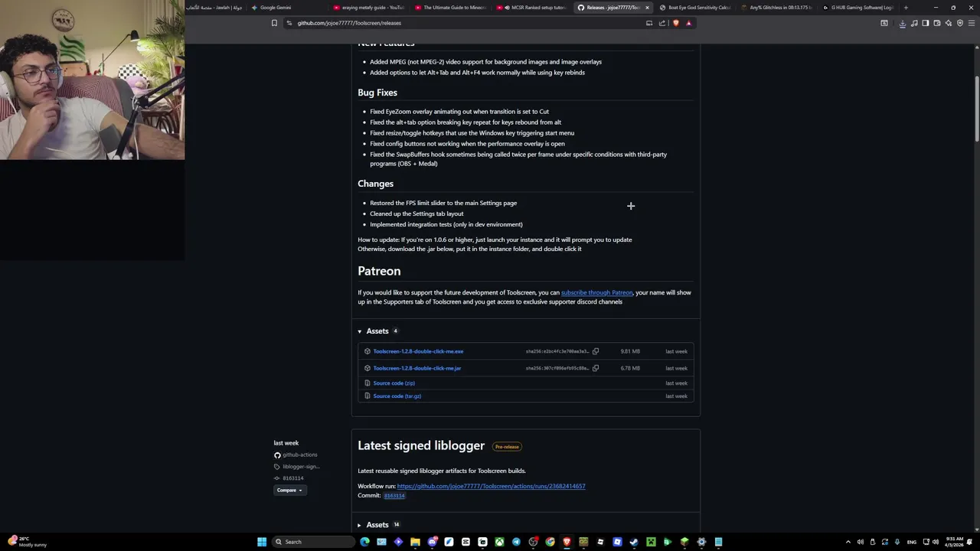Open commit 8163114 link after Commit label
Viewport: 980px width, 551px height.
[394, 496]
